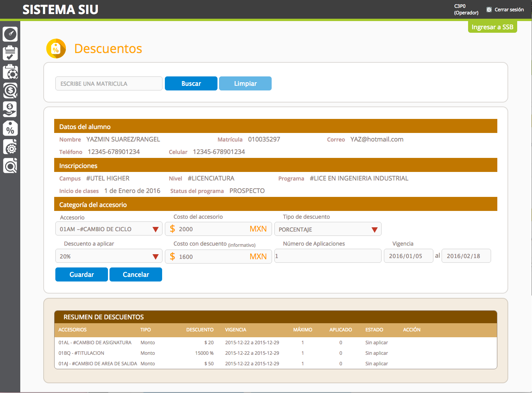Open the Accesorio dropdown
This screenshot has width=532, height=393.
pyautogui.click(x=109, y=229)
